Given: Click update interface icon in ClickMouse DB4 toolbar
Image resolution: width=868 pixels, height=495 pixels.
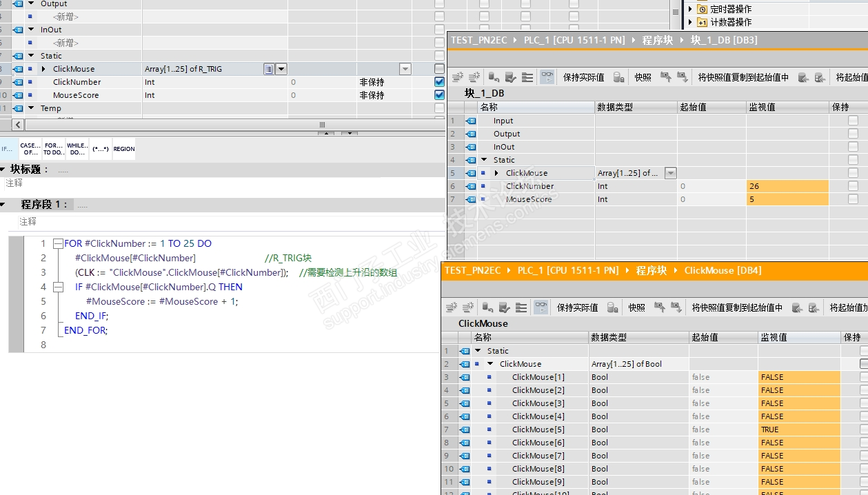Looking at the screenshot, I should (504, 307).
